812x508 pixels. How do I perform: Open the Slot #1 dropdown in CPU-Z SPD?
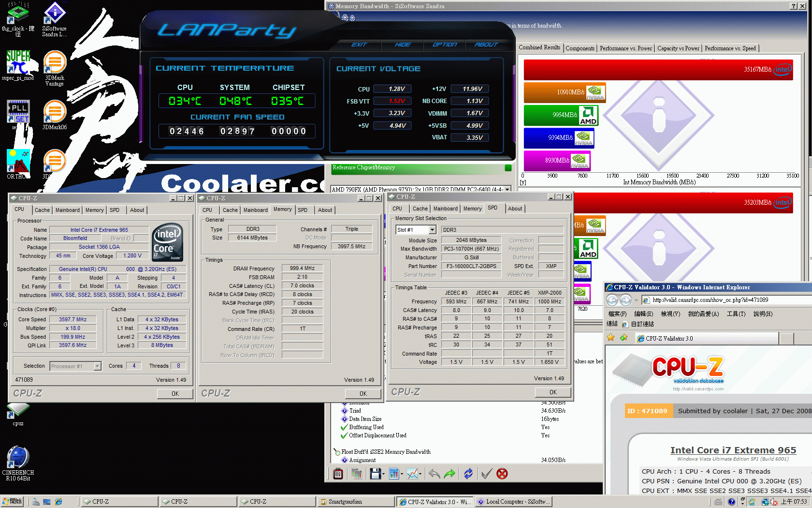433,230
